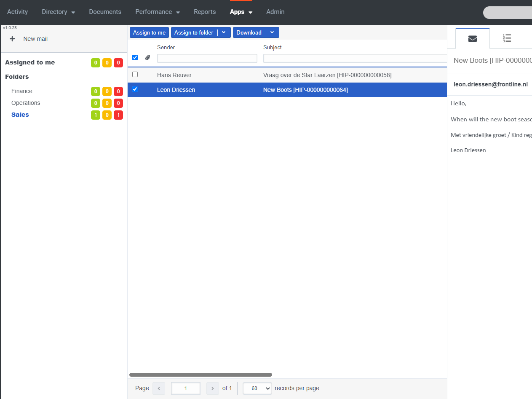The height and width of the screenshot is (399, 532).
Task: Go to next page arrow
Action: pyautogui.click(x=213, y=388)
